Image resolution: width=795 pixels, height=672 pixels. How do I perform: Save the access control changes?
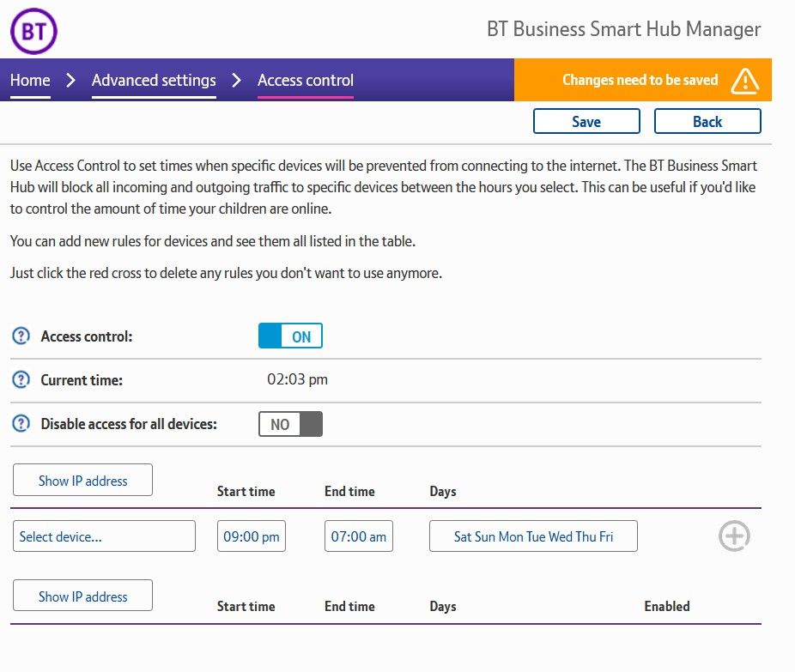click(x=586, y=121)
